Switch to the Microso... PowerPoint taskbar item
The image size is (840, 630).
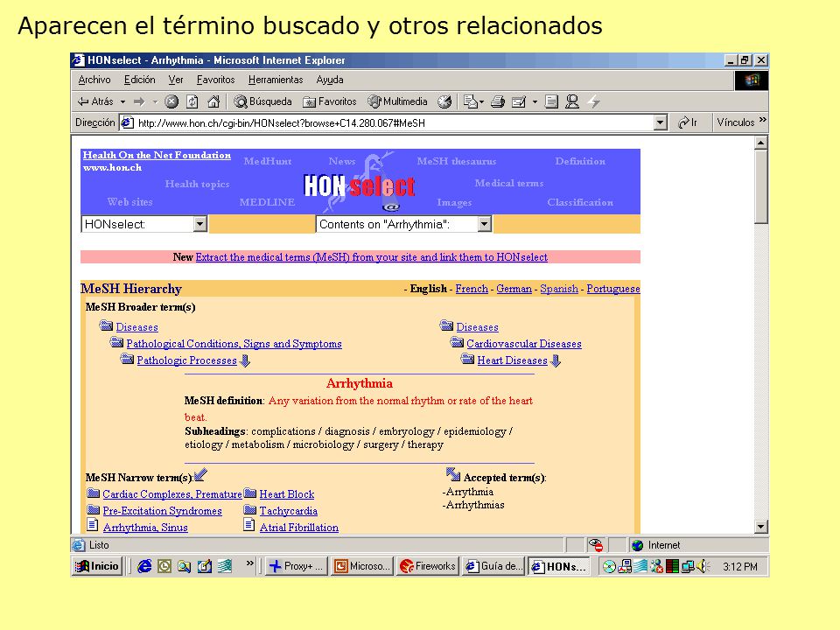coord(361,566)
